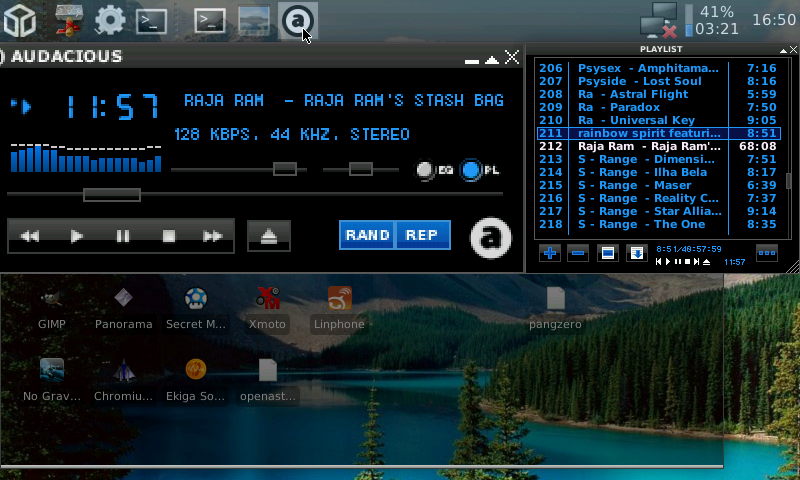Select playlist entry 213 S-Range - Dimensi
This screenshot has width=800, height=480.
point(658,160)
